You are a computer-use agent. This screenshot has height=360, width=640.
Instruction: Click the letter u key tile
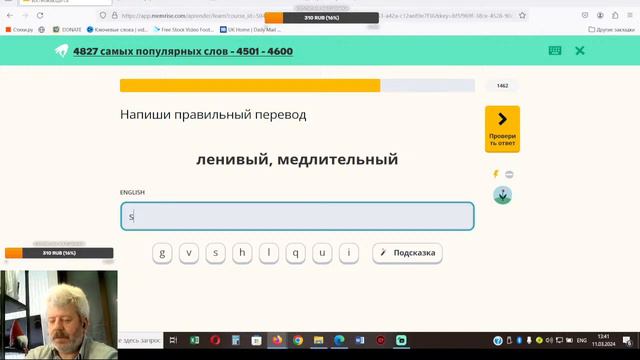tap(322, 253)
